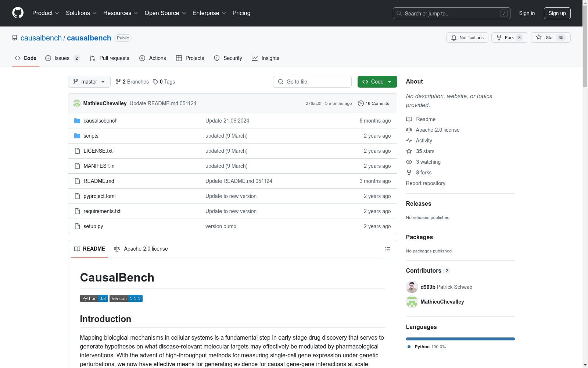Open the Code tab
The width and height of the screenshot is (588, 368).
[x=26, y=58]
